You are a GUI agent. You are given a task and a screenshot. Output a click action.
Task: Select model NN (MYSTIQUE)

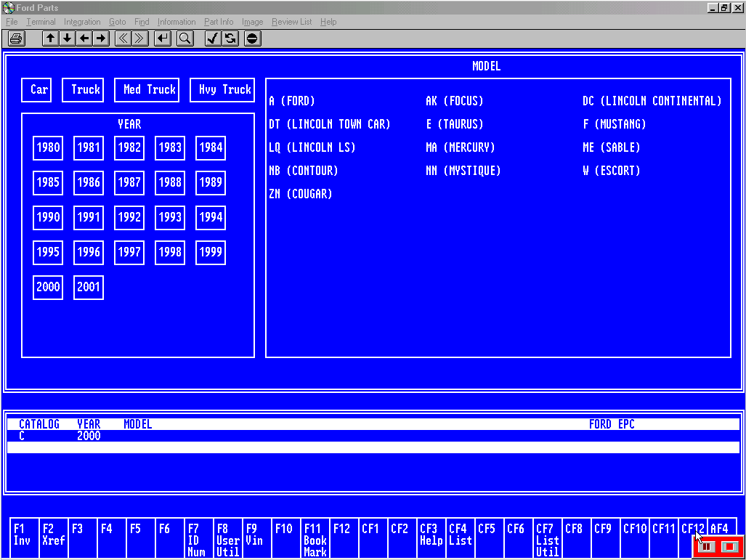coord(463,171)
